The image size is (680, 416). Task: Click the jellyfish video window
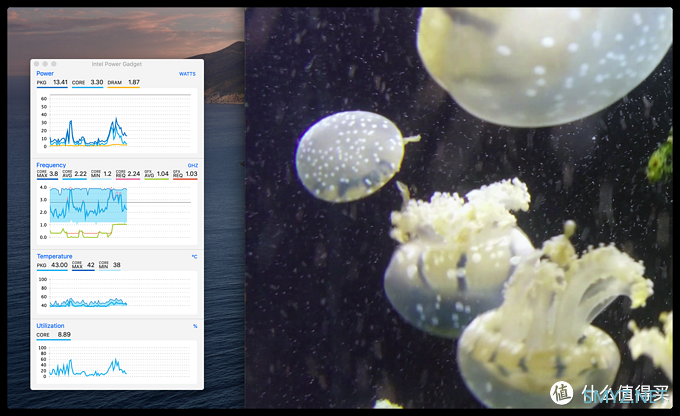pyautogui.click(x=459, y=208)
